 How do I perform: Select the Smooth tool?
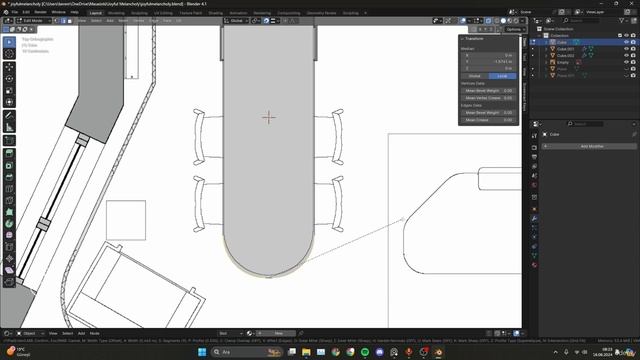tap(9, 235)
